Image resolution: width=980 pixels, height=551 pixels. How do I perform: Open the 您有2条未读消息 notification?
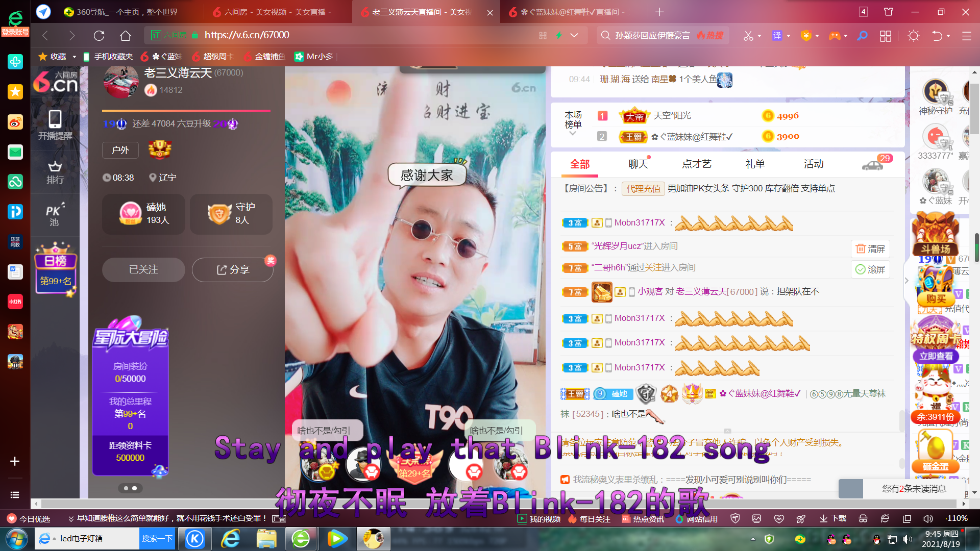pyautogui.click(x=902, y=489)
